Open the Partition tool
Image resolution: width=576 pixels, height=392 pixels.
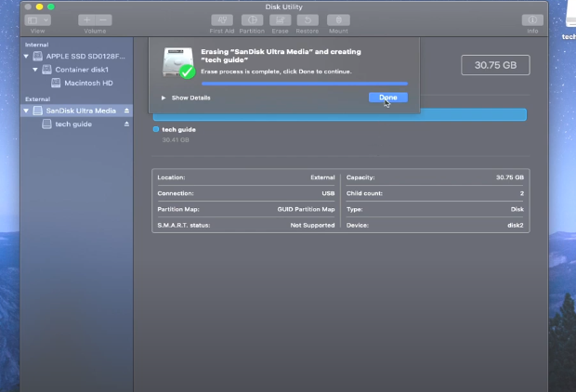(252, 20)
